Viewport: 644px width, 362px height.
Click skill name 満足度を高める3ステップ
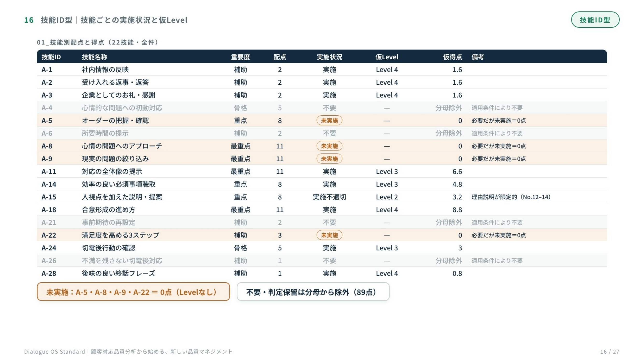point(120,235)
